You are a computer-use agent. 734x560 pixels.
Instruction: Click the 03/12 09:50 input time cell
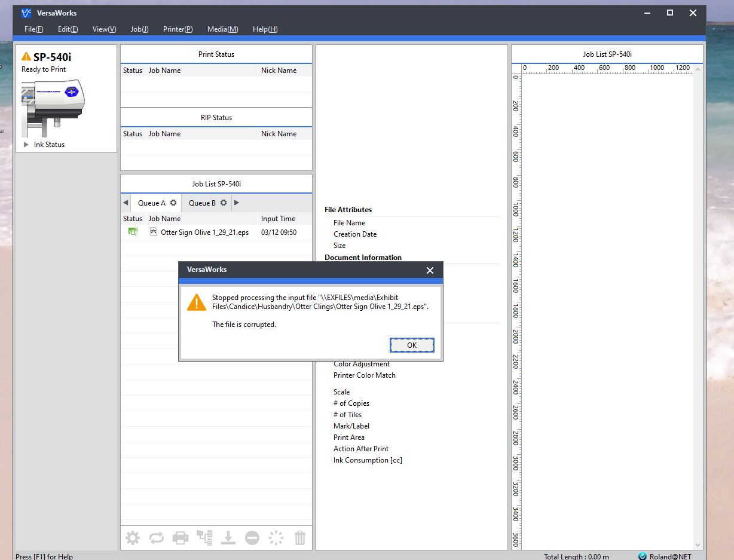pyautogui.click(x=279, y=232)
